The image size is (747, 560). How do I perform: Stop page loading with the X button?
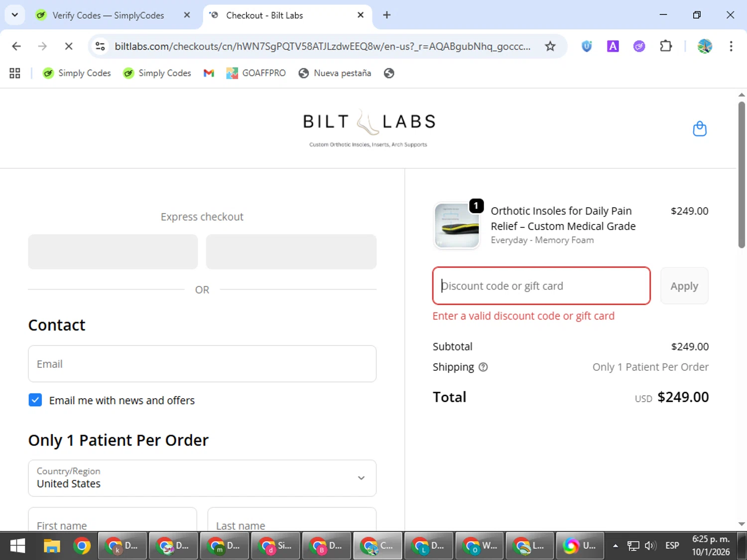pos(69,46)
